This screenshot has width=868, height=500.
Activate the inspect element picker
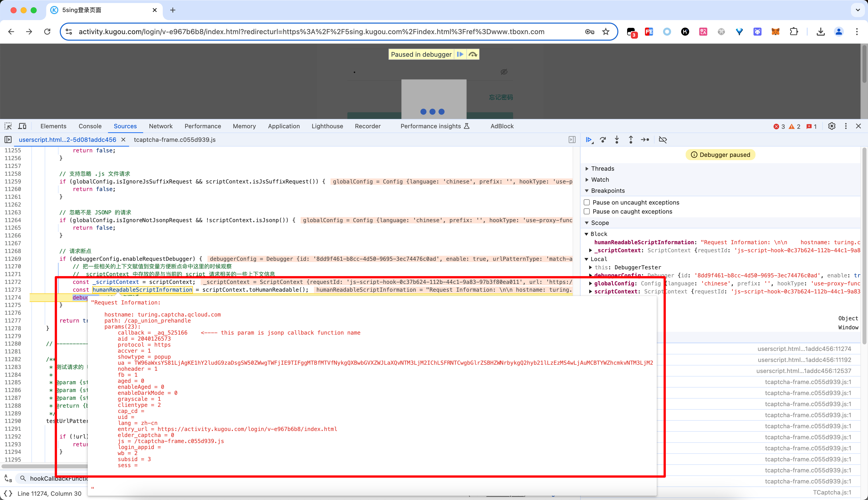tap(8, 126)
